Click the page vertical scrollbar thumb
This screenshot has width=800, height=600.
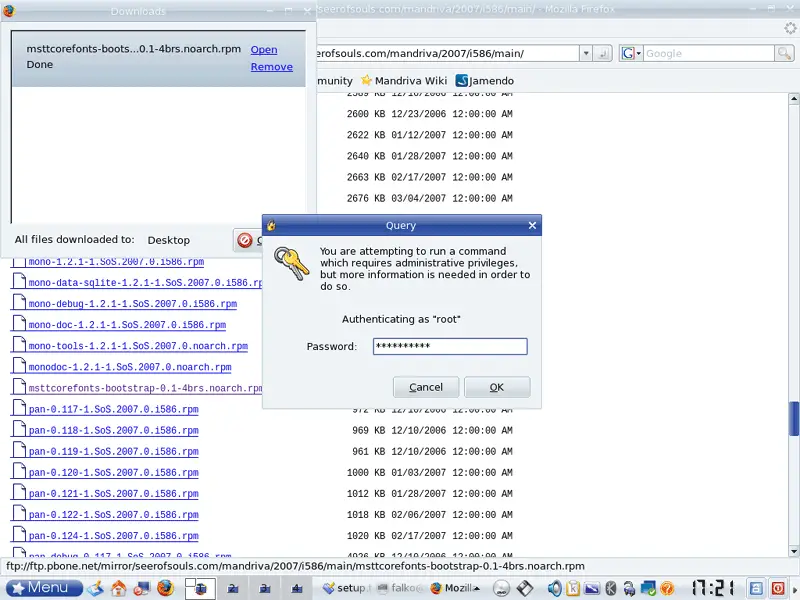tap(794, 419)
